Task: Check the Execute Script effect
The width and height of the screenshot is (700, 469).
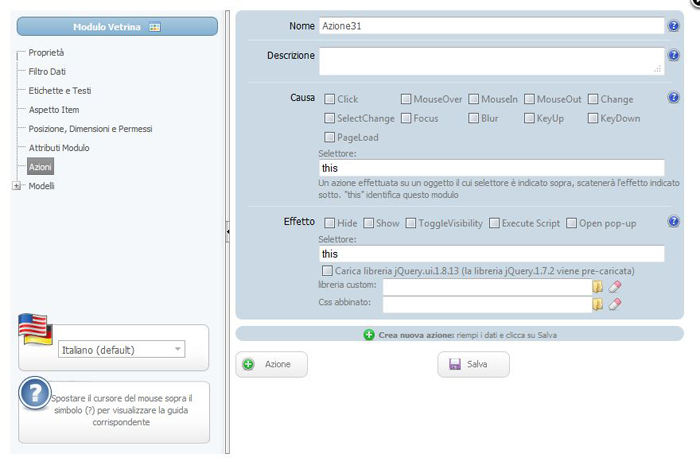Action: [494, 223]
